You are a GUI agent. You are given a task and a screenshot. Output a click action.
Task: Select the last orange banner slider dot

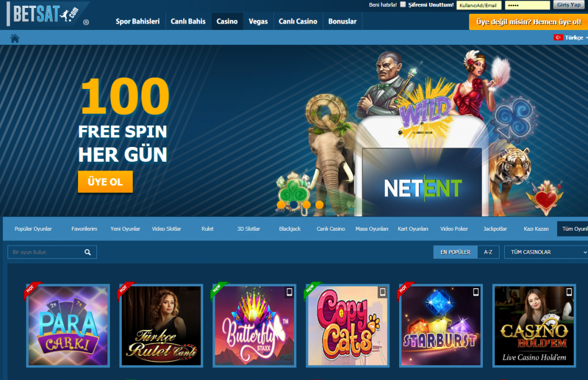tap(319, 204)
